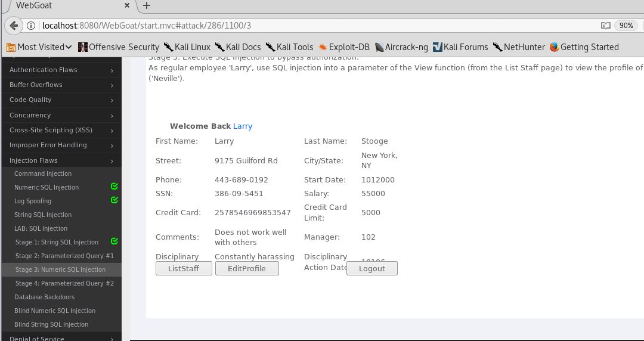Open a new browser tab
This screenshot has width=644, height=341.
point(147,6)
